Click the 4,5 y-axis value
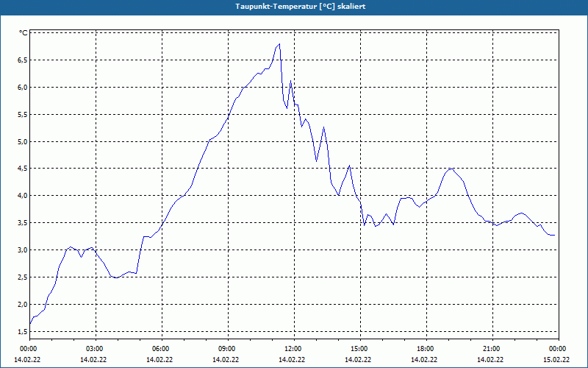The image size is (588, 368). (23, 169)
